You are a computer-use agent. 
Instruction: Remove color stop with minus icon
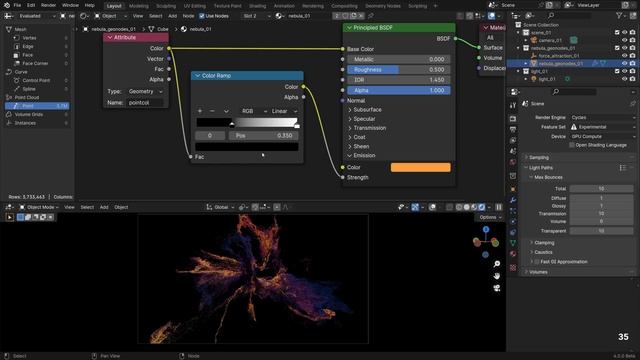pyautogui.click(x=212, y=111)
